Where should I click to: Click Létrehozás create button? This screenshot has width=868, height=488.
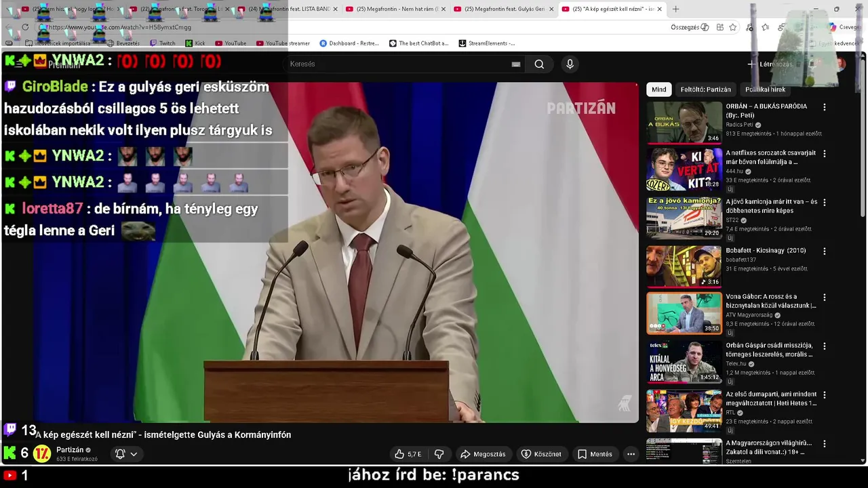pos(770,64)
